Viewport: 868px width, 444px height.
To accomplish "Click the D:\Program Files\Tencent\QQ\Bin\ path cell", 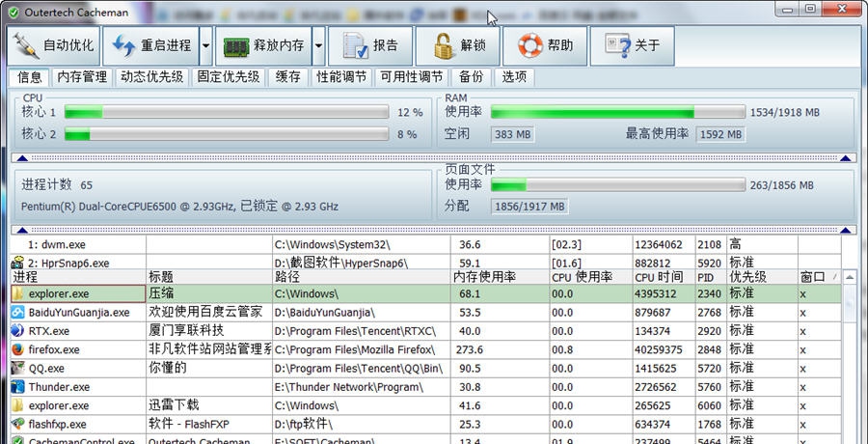I will coord(362,368).
